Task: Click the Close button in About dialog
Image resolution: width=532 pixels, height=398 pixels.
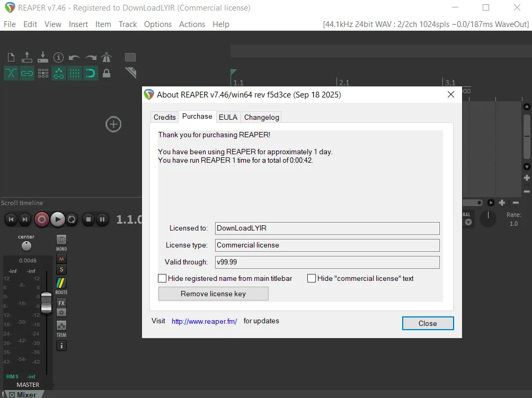Action: tap(428, 323)
